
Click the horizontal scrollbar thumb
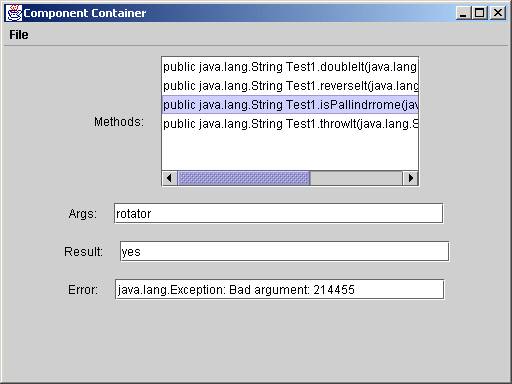coord(244,178)
